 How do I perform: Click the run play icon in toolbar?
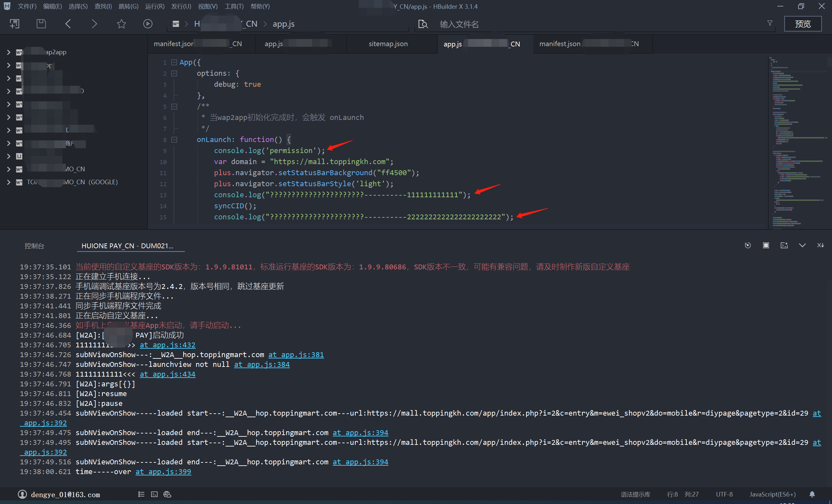148,24
